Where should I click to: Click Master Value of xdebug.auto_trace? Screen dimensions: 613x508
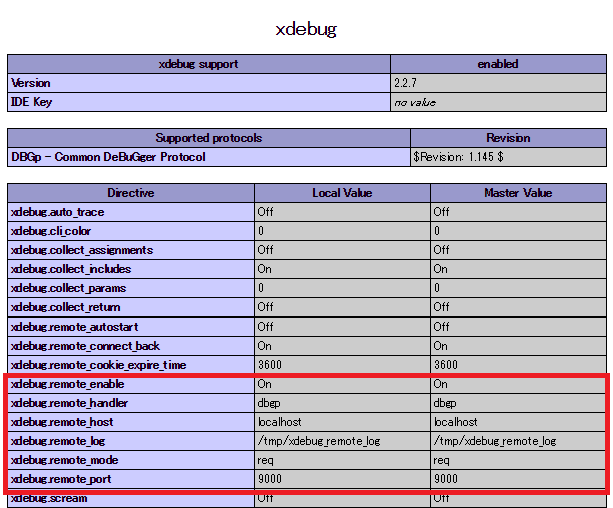(518, 212)
